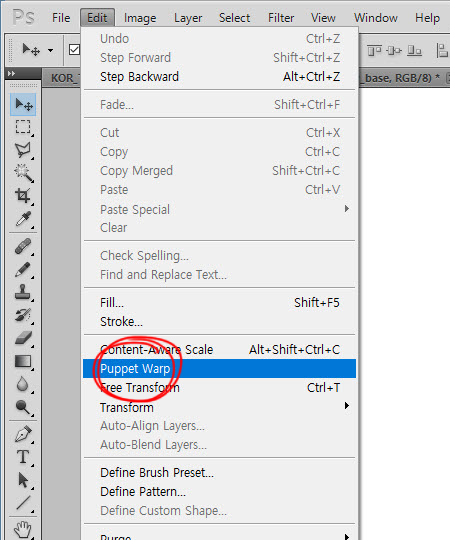This screenshot has width=450, height=540.
Task: Open the Help menu
Action: click(x=427, y=18)
